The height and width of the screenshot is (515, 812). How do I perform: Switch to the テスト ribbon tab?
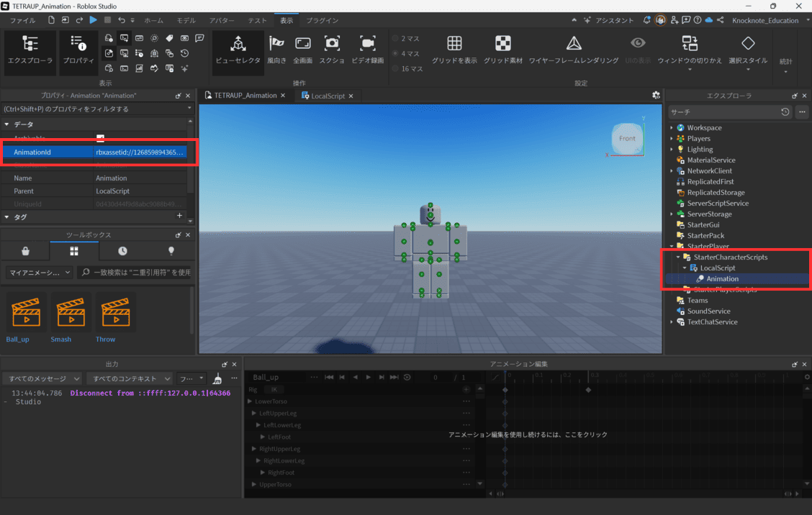(x=257, y=20)
